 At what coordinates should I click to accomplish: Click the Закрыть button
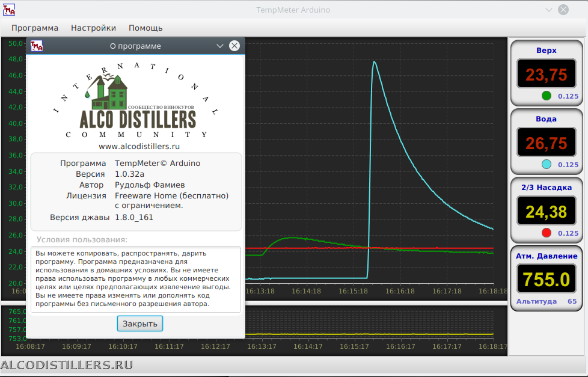click(140, 323)
